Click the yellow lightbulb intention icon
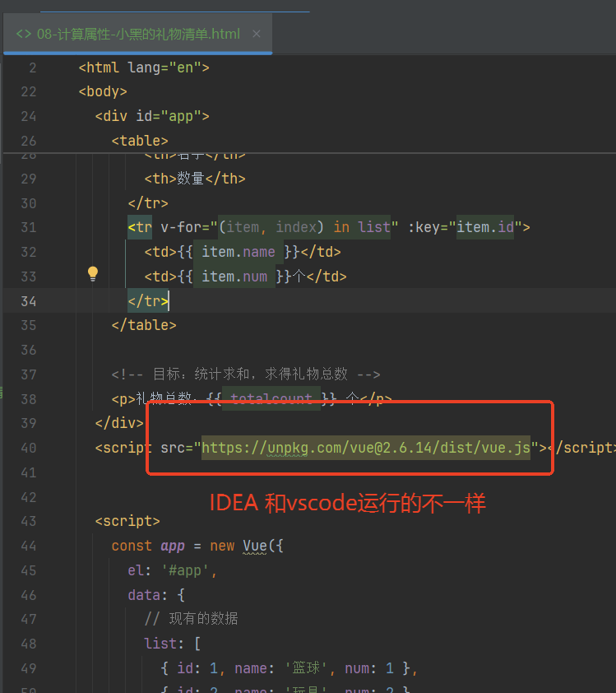The image size is (616, 693). click(93, 274)
